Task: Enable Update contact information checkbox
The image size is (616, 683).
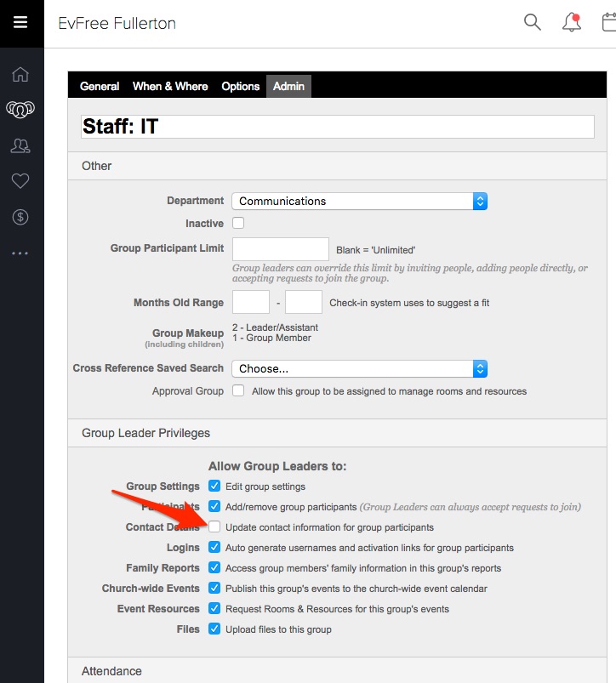Action: 214,527
